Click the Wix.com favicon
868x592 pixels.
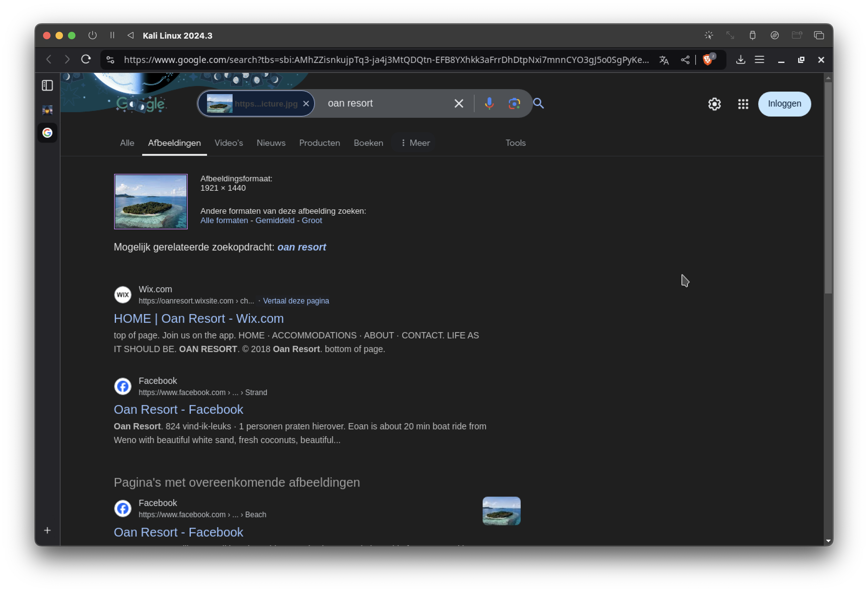pyautogui.click(x=123, y=294)
